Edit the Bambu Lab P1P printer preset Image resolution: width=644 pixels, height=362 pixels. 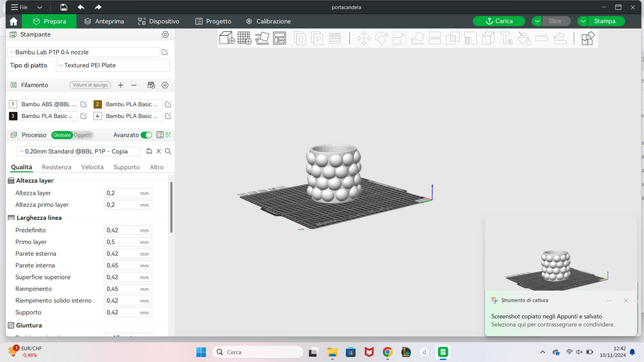(165, 52)
